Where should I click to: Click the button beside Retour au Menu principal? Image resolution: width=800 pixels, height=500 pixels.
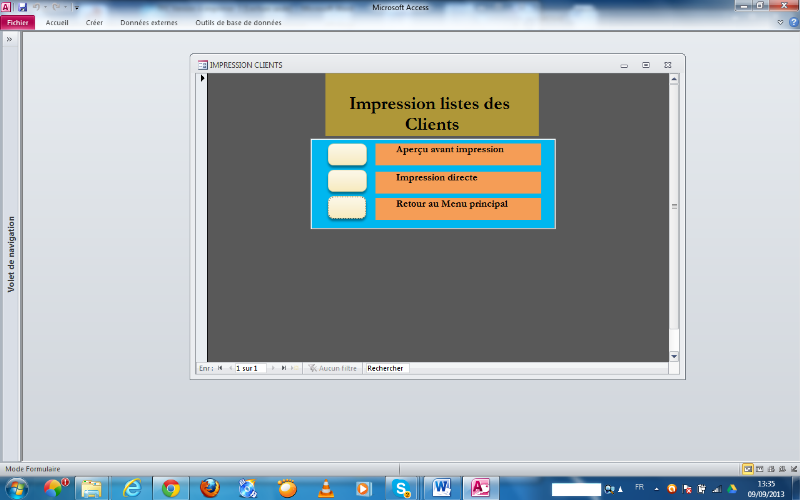click(x=347, y=208)
